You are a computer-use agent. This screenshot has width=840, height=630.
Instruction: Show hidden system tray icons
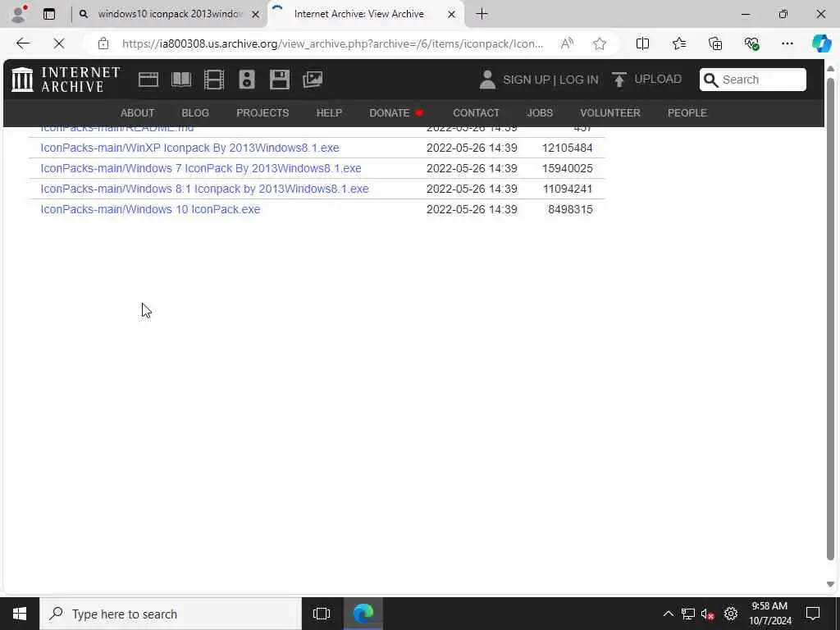click(668, 614)
